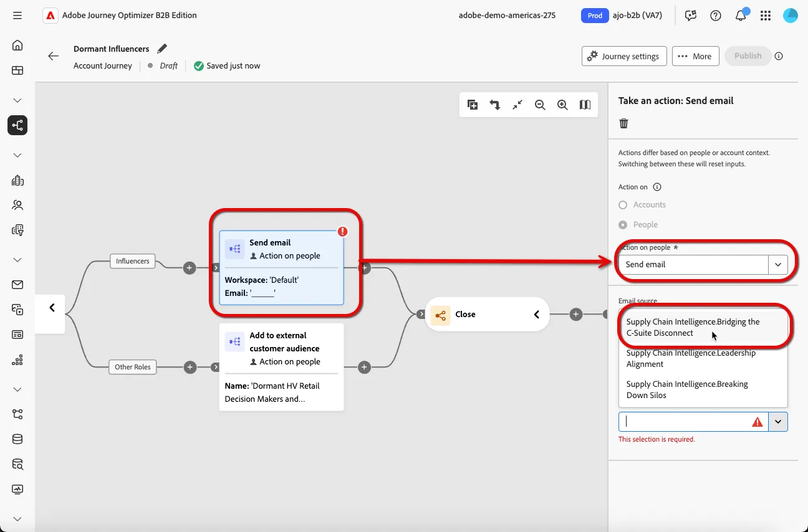Screen dimensions: 808x532
Task: Zoom in on the journey canvas
Action: [562, 105]
